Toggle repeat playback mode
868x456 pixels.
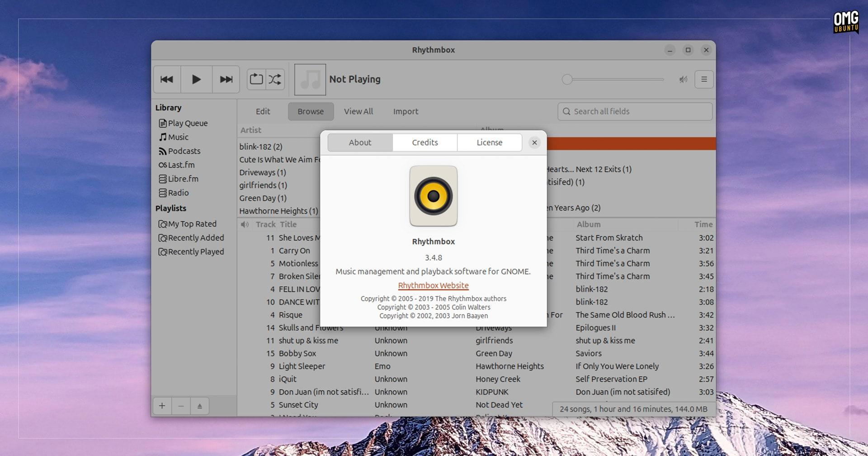[x=256, y=80]
